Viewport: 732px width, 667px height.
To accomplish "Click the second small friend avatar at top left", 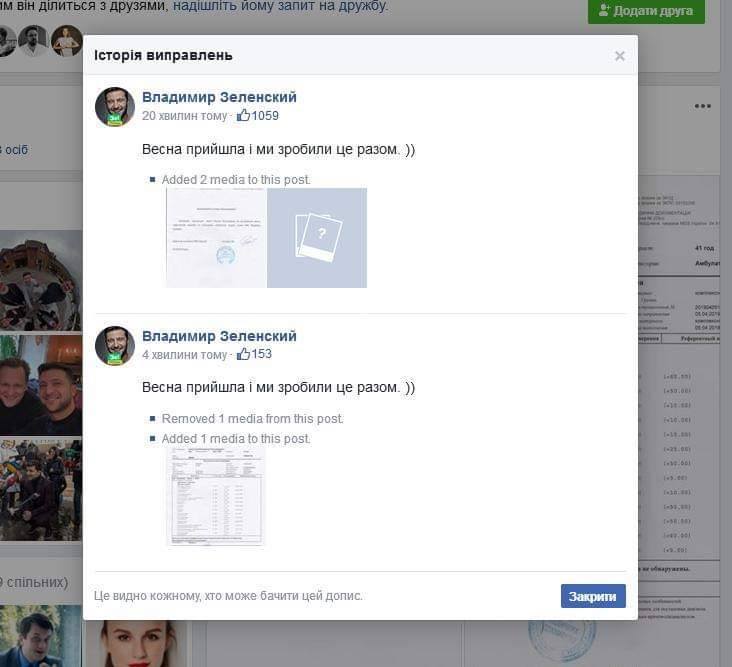I will click(x=34, y=40).
